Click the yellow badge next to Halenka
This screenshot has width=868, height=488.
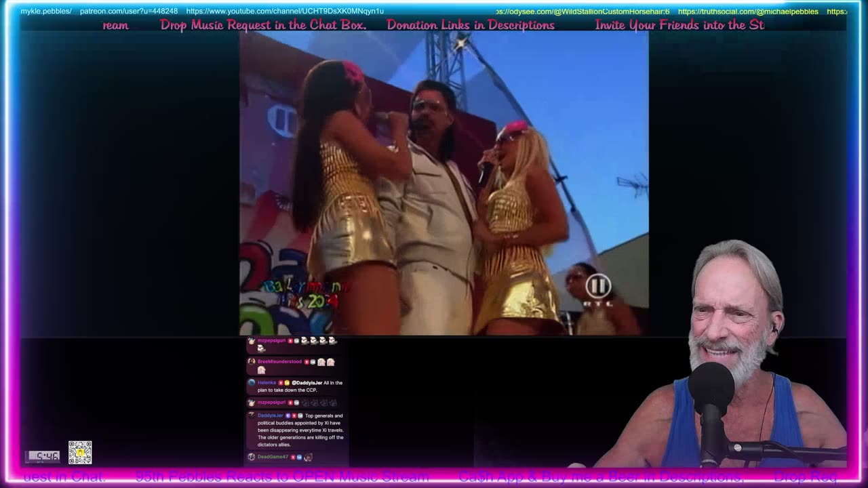(x=286, y=383)
